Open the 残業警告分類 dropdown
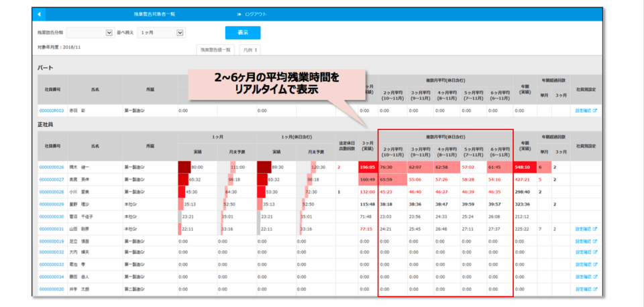 pos(90,32)
